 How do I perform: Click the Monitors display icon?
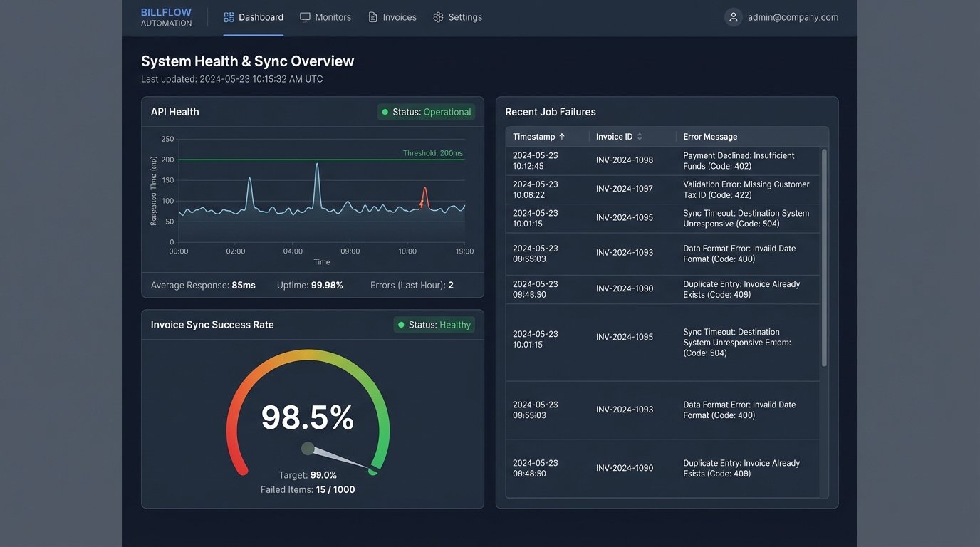pos(304,16)
